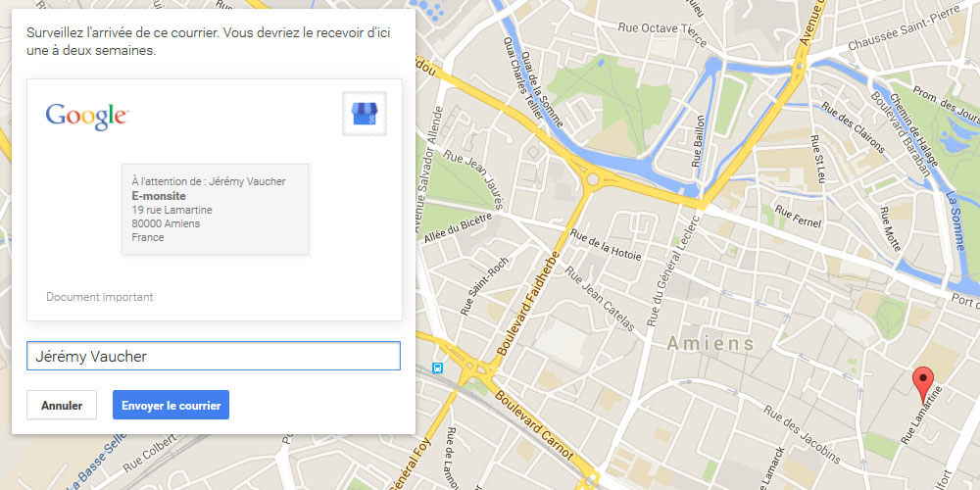This screenshot has height=490, width=980.
Task: Click the 19 rue Lamartine address line
Action: point(171,210)
